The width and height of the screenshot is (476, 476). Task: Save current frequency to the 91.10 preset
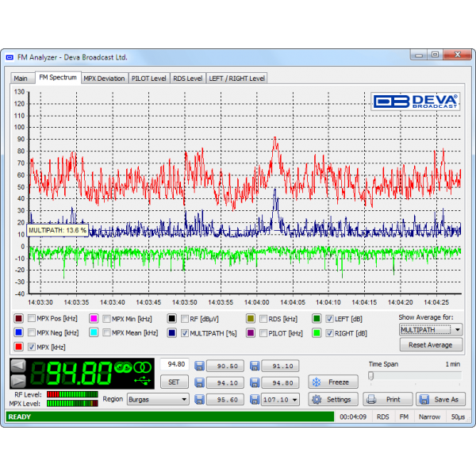(255, 366)
